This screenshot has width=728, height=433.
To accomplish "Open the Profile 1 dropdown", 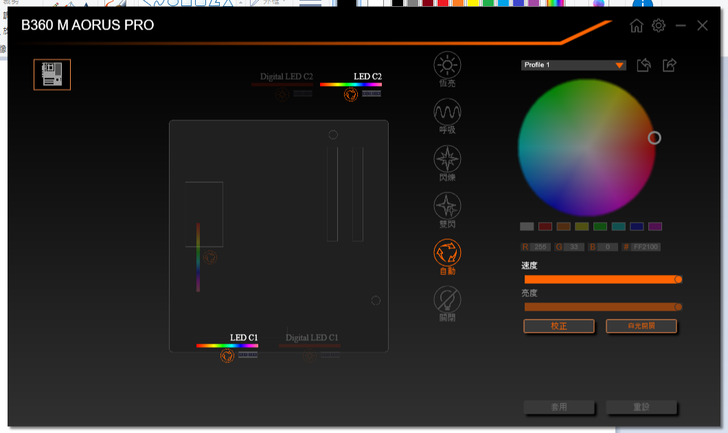I will click(574, 65).
